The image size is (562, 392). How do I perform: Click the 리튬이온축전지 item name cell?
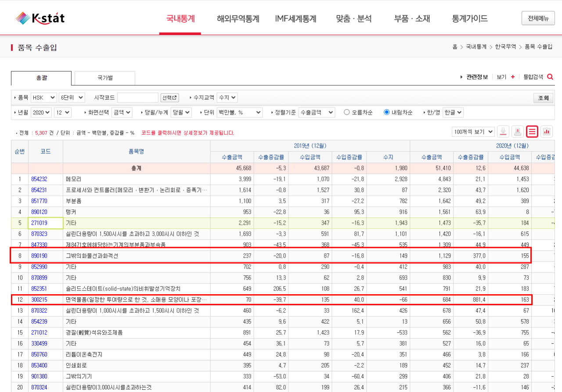(137, 354)
